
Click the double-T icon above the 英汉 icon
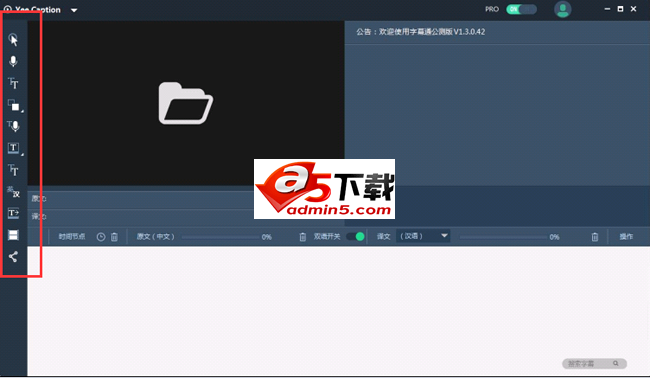coord(13,170)
